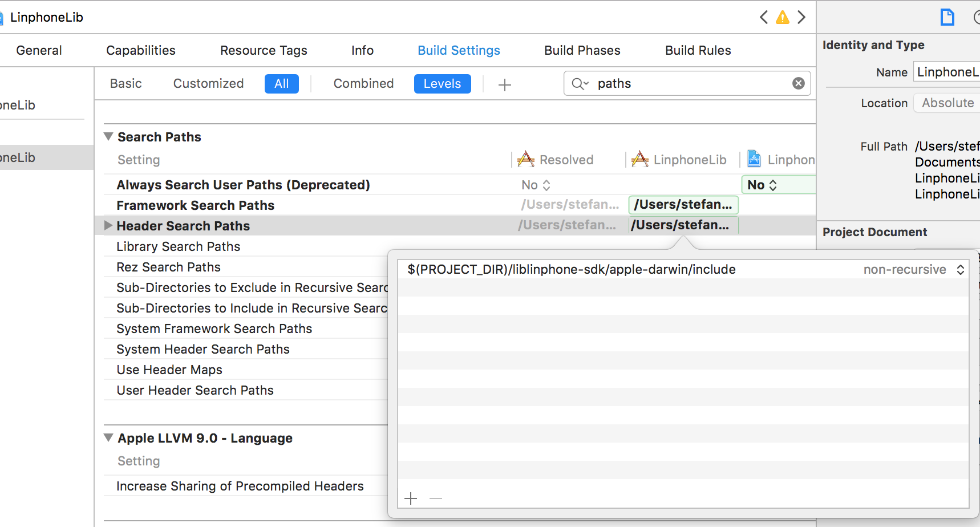Image resolution: width=980 pixels, height=527 pixels.
Task: Change Always Search User Paths to Yes
Action: pyautogui.click(x=773, y=184)
